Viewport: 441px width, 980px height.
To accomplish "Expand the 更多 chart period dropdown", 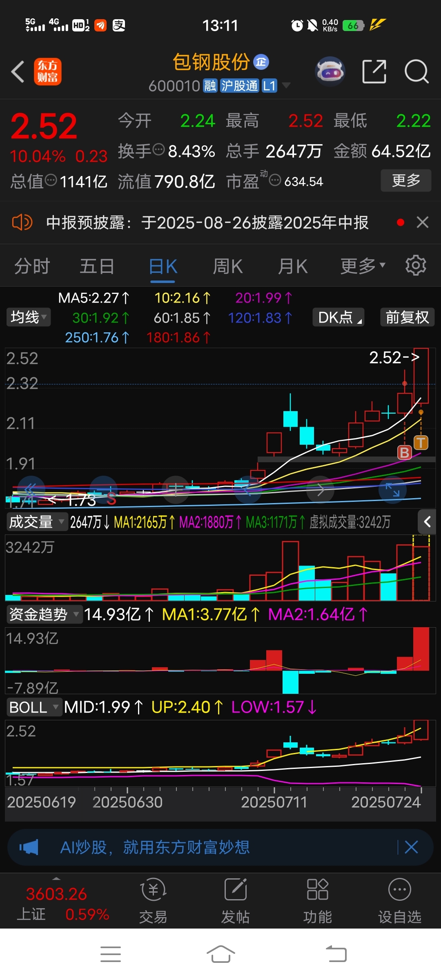I will 363,266.
